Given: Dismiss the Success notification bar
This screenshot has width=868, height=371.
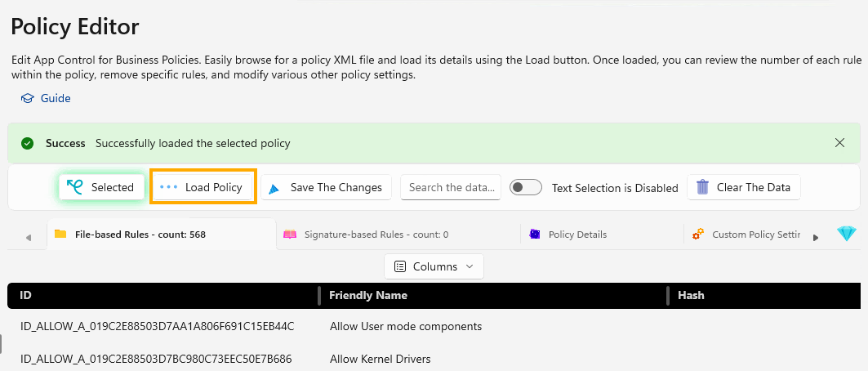Looking at the screenshot, I should (839, 143).
